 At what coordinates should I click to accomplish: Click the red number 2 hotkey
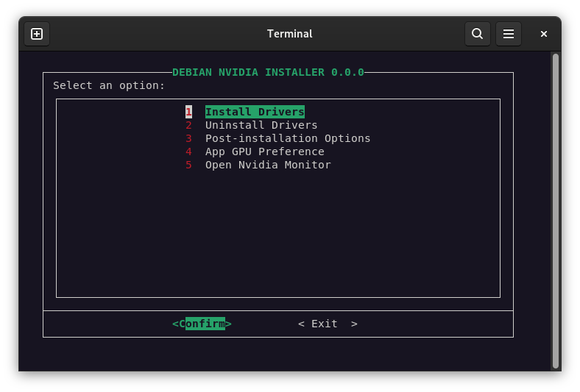click(188, 125)
